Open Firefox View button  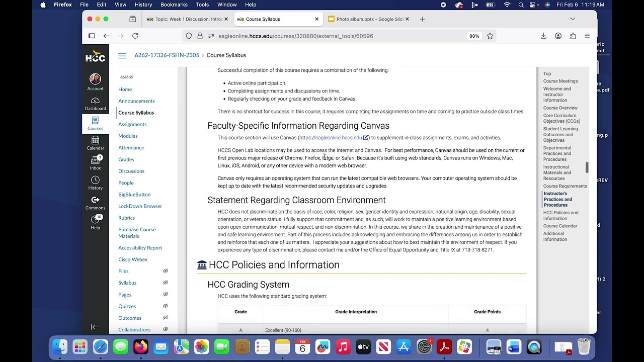133,19
